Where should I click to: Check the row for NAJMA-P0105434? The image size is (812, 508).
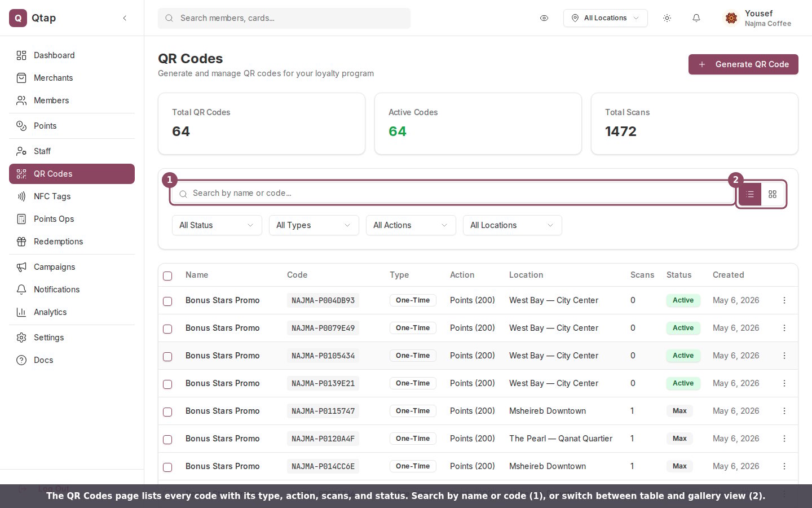click(x=167, y=356)
